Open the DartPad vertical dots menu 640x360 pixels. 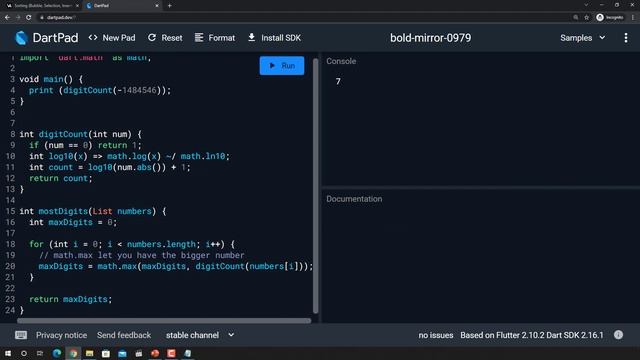pos(626,38)
